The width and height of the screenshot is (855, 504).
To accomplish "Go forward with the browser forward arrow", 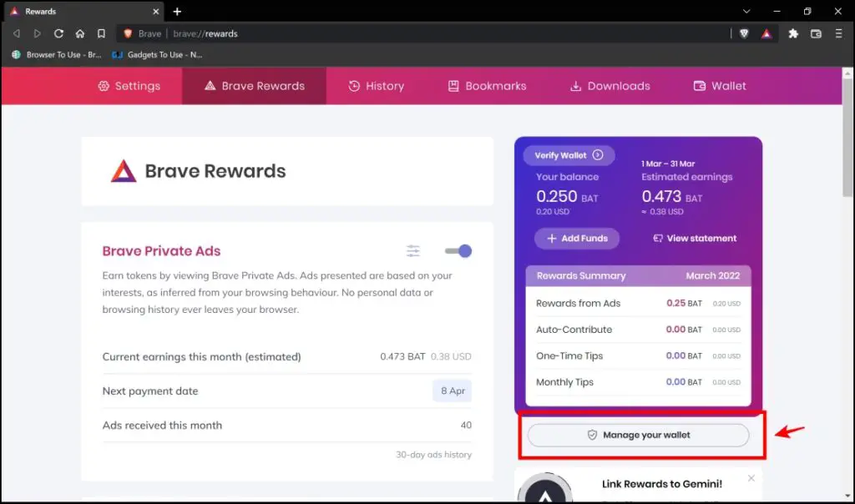I will tap(37, 33).
